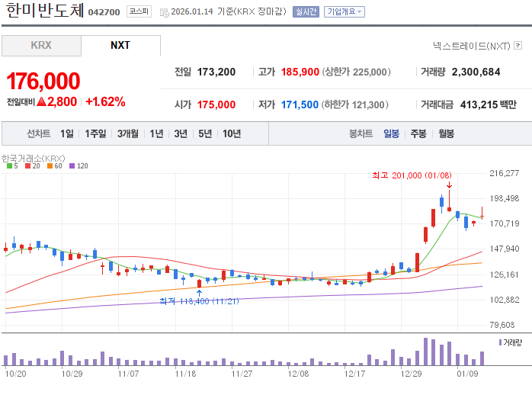Click the 한국거래소(KRX) chart label
Image resolution: width=532 pixels, height=395 pixels.
tap(33, 158)
